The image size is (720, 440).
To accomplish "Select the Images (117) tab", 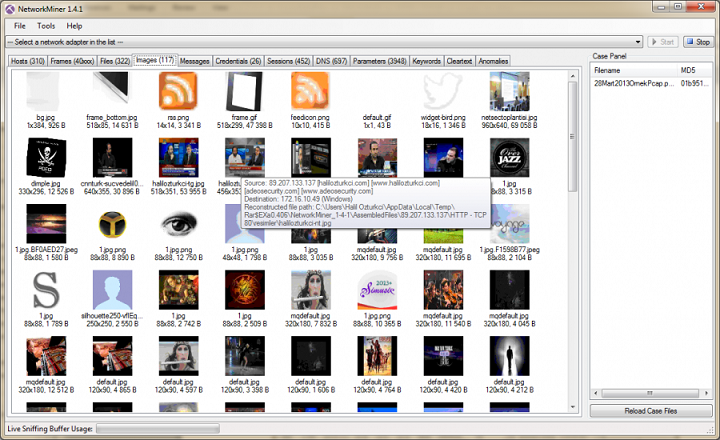I will 155,60.
